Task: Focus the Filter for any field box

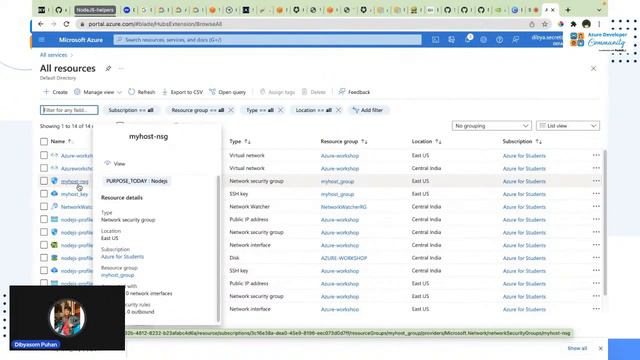Action: point(69,110)
